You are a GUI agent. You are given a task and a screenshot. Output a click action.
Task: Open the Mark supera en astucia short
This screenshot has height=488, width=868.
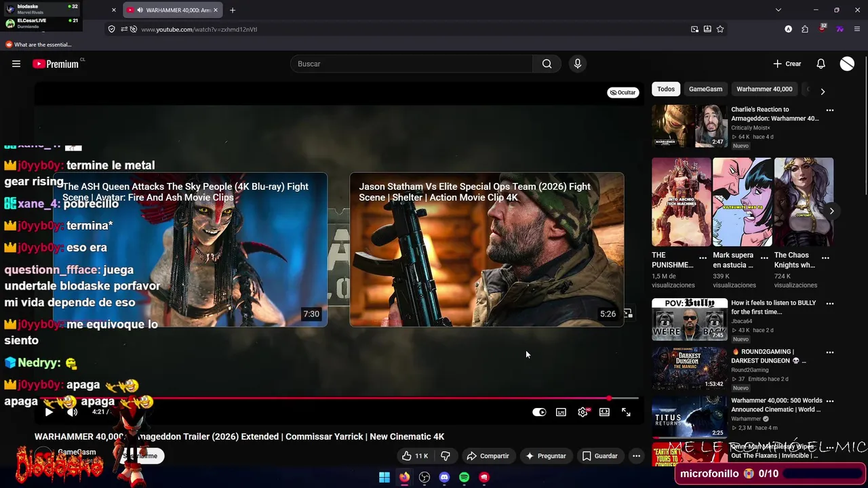click(742, 202)
